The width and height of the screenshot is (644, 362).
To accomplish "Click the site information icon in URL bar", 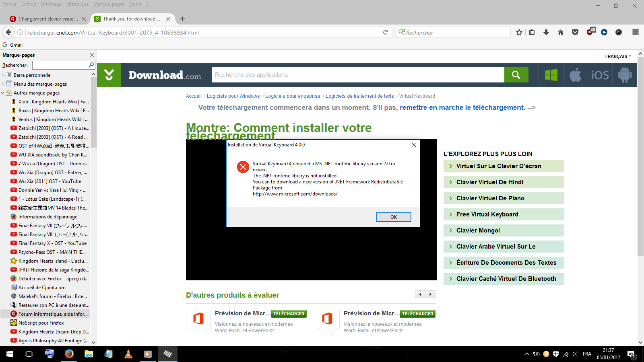I will (20, 32).
